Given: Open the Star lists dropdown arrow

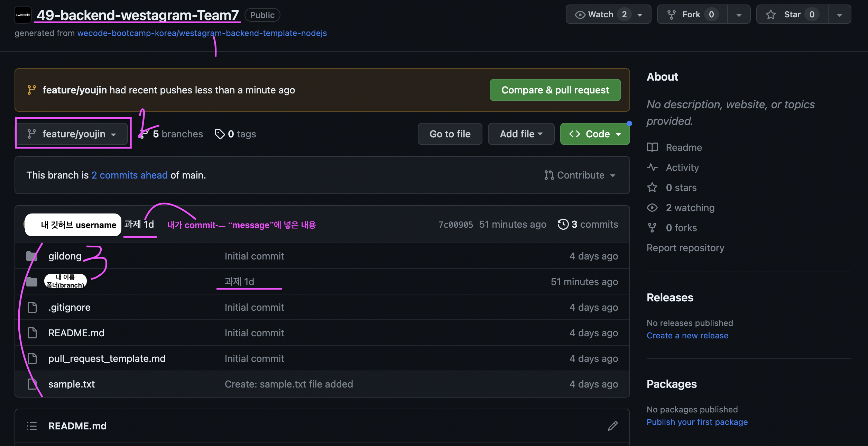Looking at the screenshot, I should 839,15.
